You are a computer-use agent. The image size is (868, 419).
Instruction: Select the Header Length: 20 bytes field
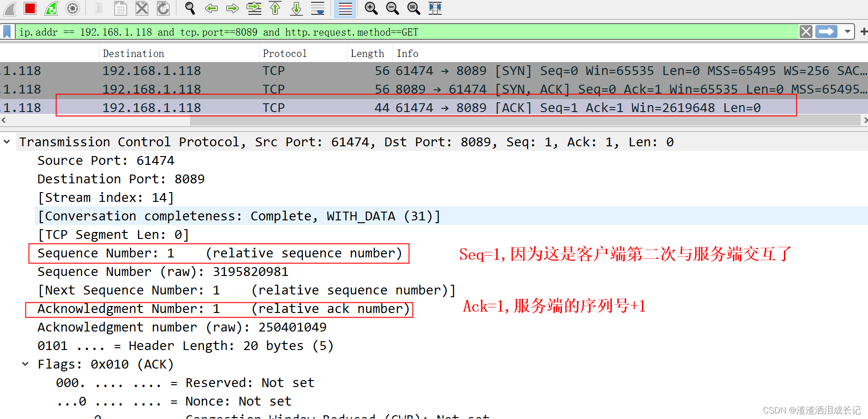coord(185,346)
